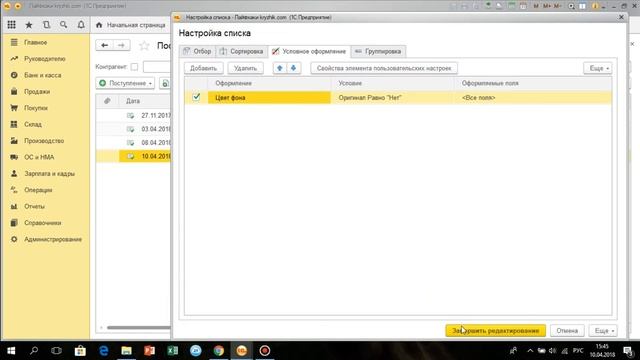This screenshot has width=640, height=360.
Task: Open calculator icon in title bar
Action: [511, 6]
